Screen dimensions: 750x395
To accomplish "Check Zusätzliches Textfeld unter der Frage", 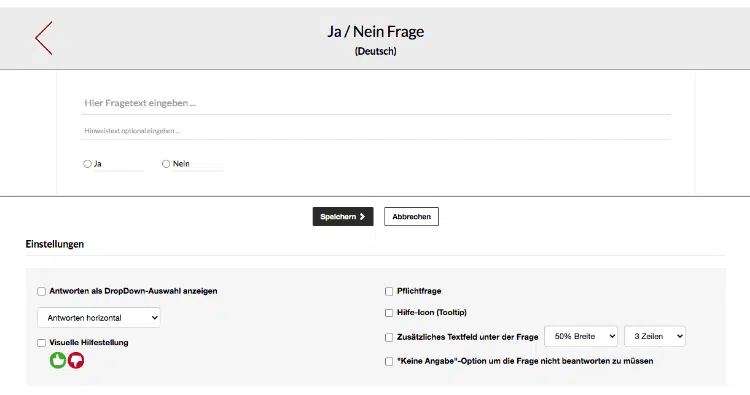I will pyautogui.click(x=389, y=337).
